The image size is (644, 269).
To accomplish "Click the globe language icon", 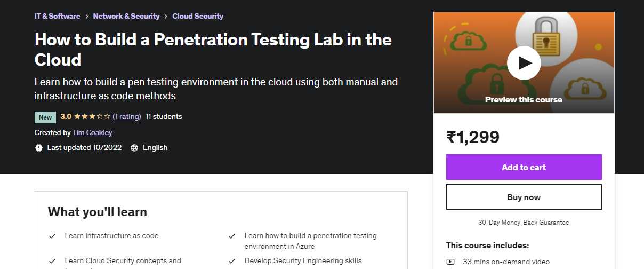I will [x=134, y=148].
